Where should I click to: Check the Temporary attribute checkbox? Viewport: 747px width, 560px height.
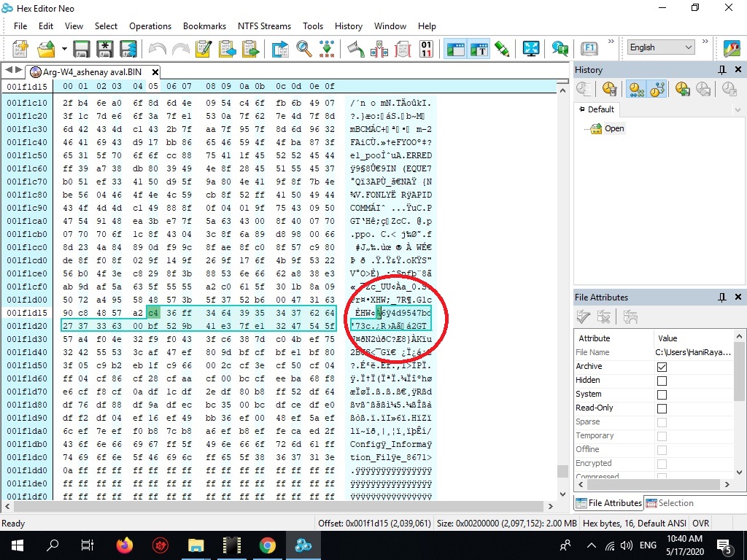click(662, 436)
